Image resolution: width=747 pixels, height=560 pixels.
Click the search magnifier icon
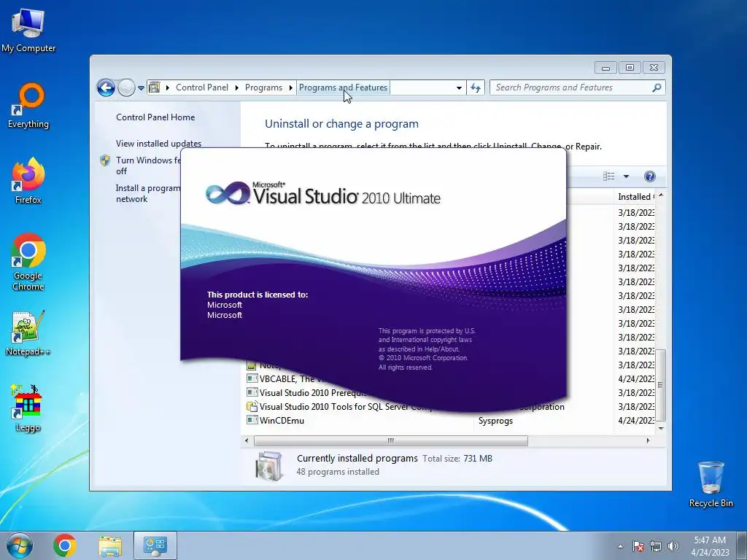point(657,87)
